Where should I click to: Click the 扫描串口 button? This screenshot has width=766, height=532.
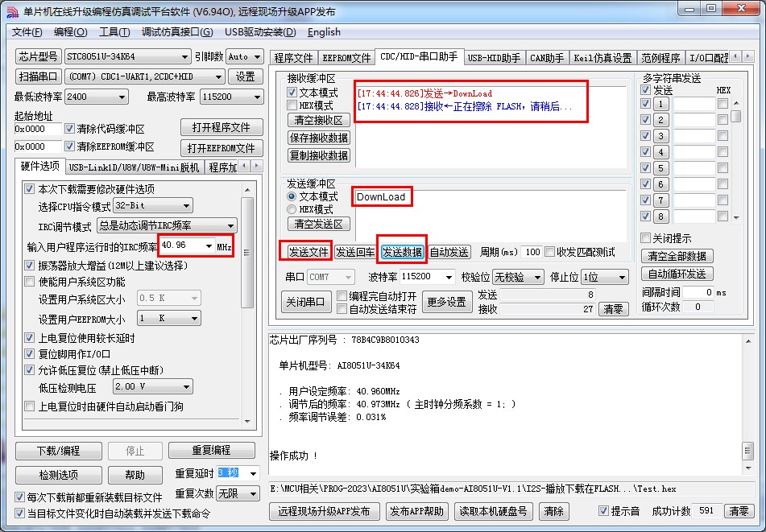38,76
